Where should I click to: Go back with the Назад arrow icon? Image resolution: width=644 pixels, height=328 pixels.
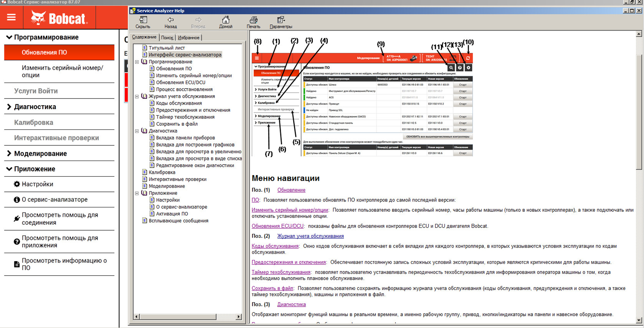point(171,20)
